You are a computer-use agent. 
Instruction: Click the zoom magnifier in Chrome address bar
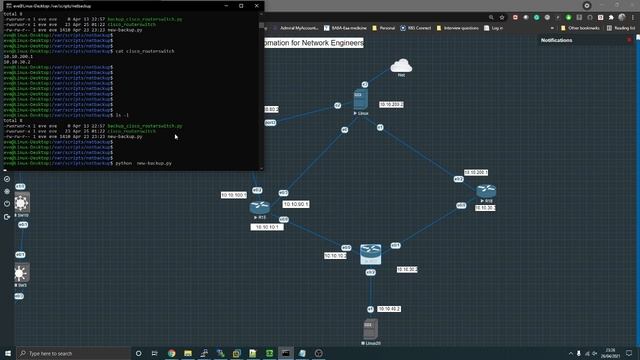491,17
